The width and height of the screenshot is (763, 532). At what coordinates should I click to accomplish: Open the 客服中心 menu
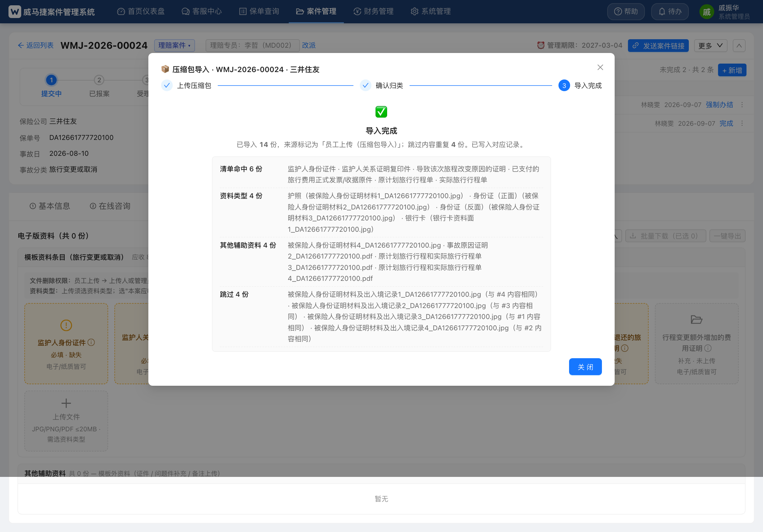coord(202,11)
